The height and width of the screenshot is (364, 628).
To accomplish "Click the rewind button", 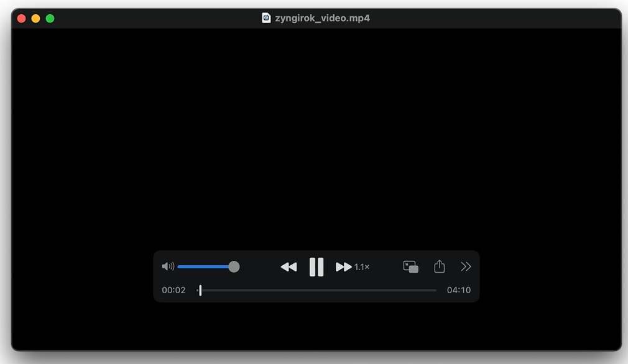I will tap(289, 266).
